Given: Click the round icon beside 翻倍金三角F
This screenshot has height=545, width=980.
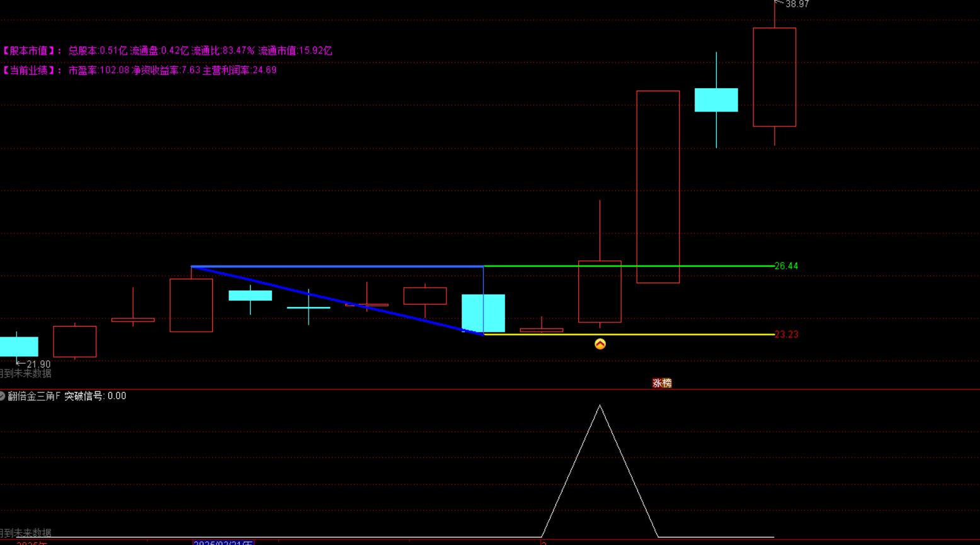Looking at the screenshot, I should (x=2, y=396).
